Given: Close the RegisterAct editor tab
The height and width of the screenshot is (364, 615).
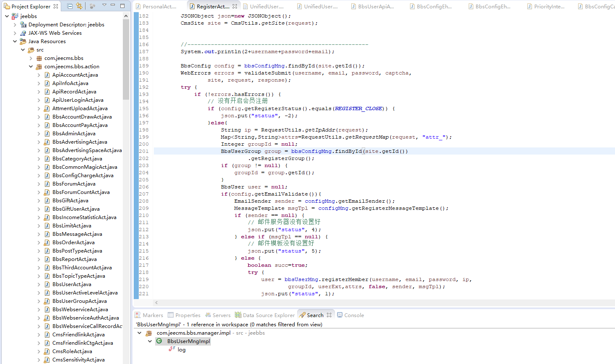Looking at the screenshot, I should [235, 6].
